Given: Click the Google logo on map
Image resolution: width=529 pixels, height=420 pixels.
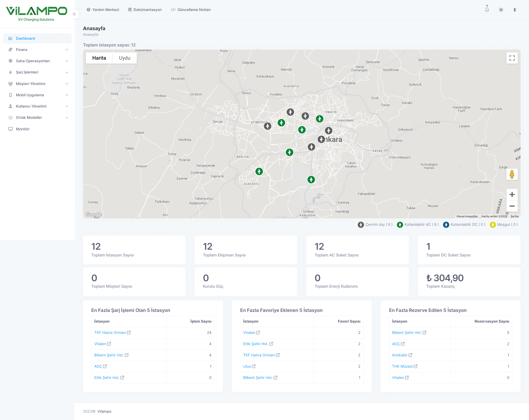Looking at the screenshot, I should point(93,215).
